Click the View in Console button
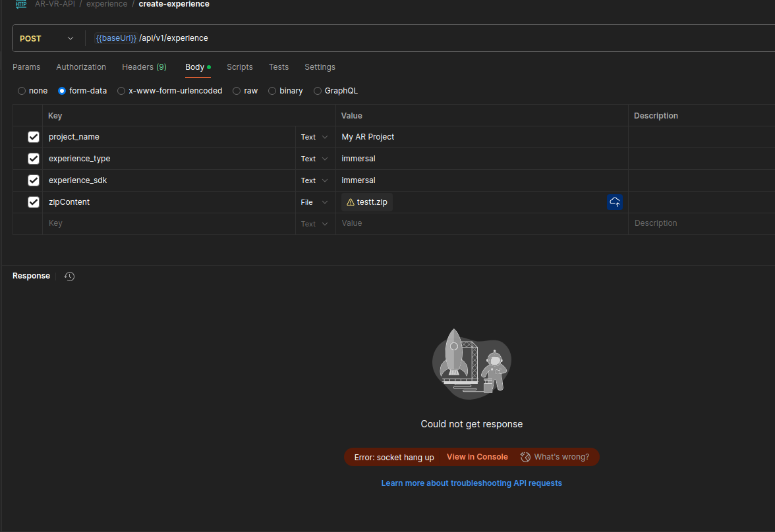 477,457
